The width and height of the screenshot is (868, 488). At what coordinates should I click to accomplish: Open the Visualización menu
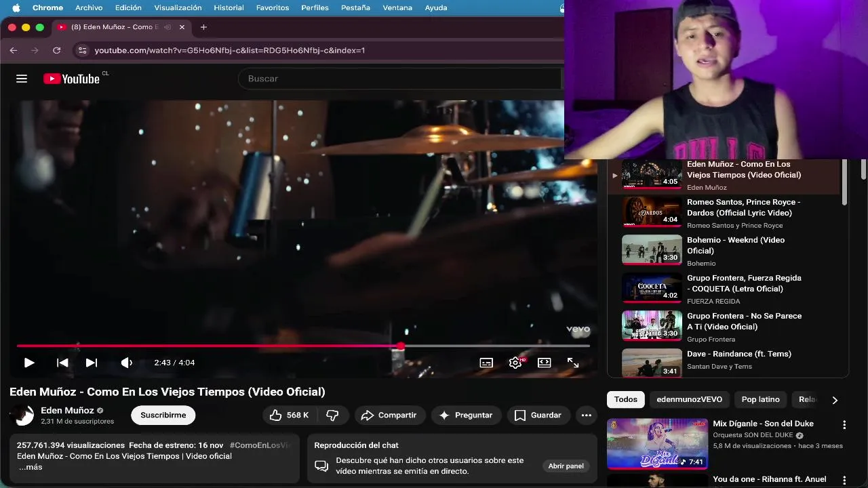(x=178, y=7)
